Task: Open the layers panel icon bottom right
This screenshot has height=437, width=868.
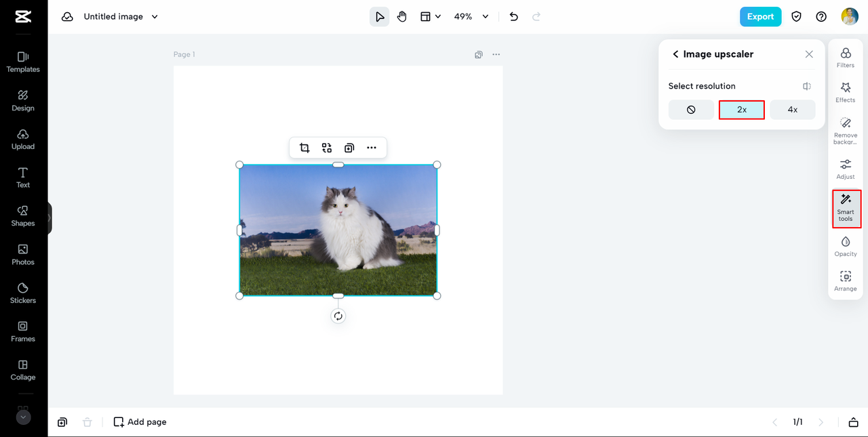Action: (x=853, y=422)
